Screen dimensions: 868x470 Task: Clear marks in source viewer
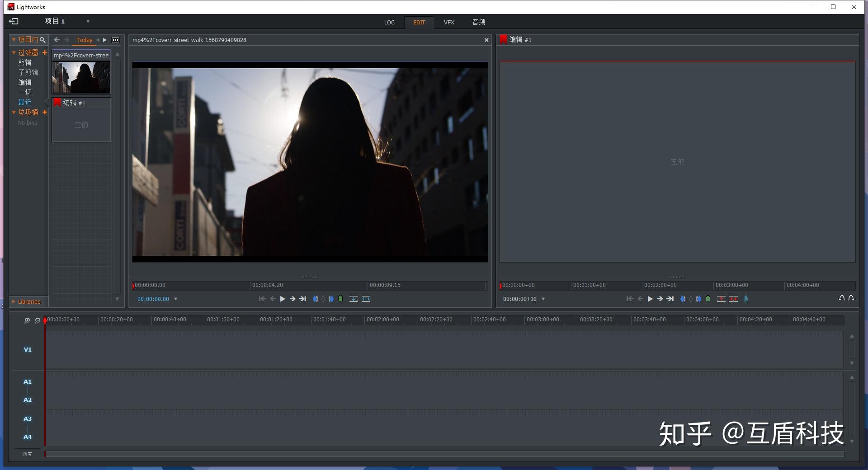323,299
